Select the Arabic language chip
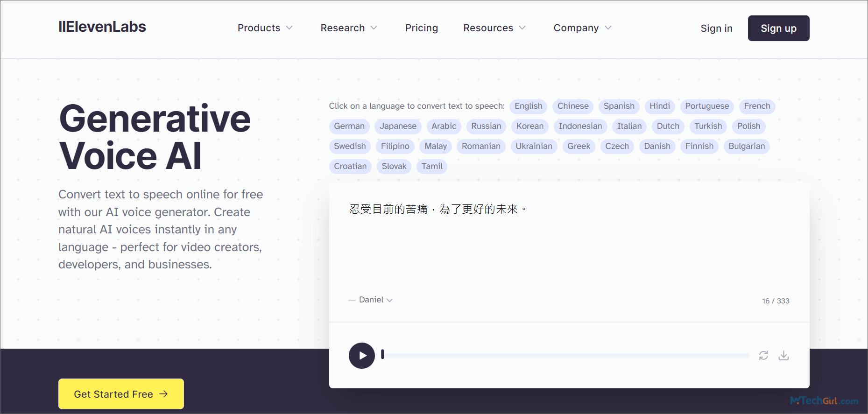 click(444, 126)
